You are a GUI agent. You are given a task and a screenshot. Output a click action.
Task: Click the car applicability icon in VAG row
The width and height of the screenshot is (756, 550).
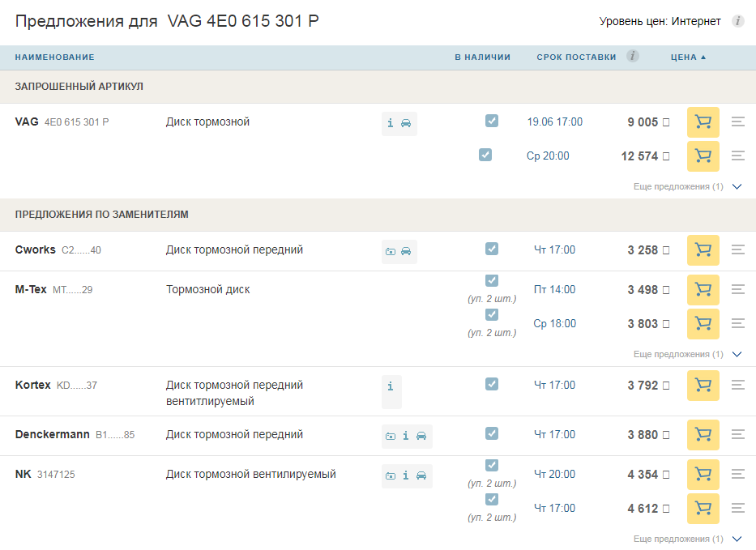coord(406,123)
